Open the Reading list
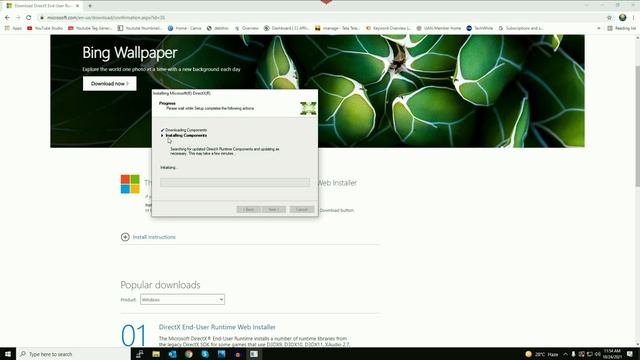Image resolution: width=640 pixels, height=360 pixels. coord(621,28)
